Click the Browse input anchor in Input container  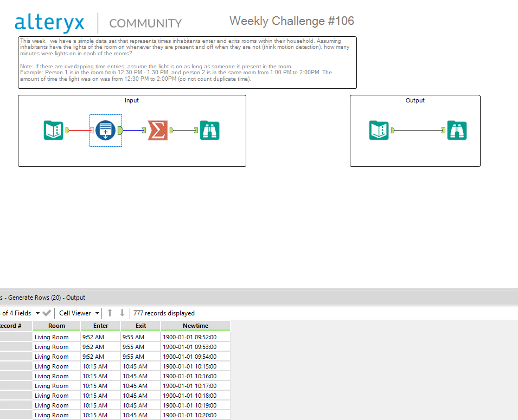pos(196,131)
